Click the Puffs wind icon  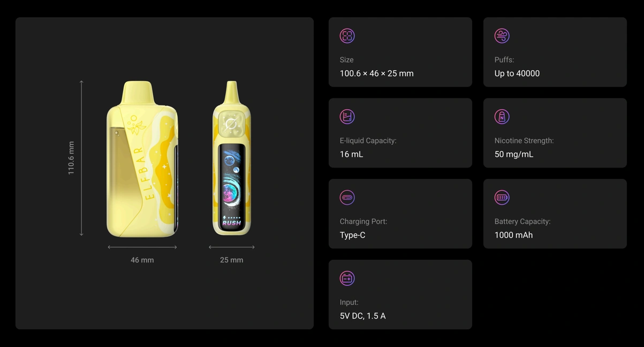(x=502, y=36)
